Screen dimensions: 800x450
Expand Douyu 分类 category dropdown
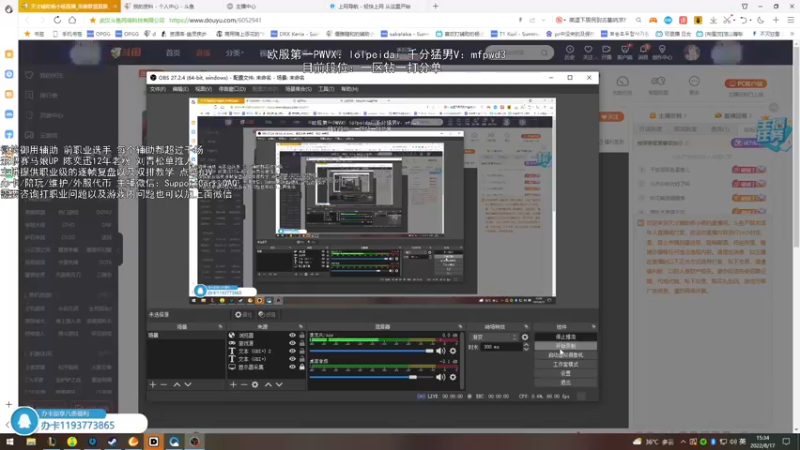coord(235,53)
